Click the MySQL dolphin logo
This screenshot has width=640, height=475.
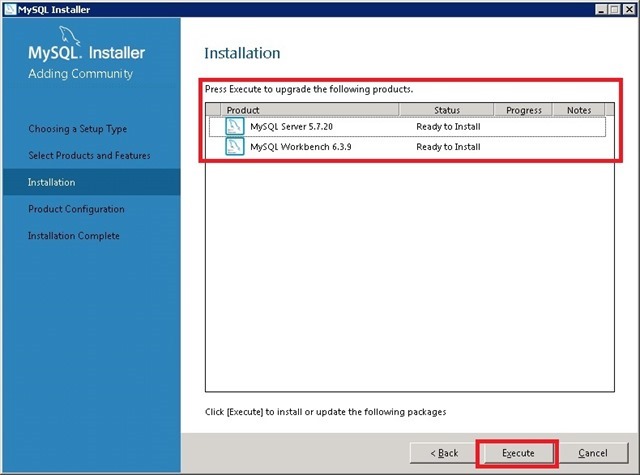click(69, 36)
